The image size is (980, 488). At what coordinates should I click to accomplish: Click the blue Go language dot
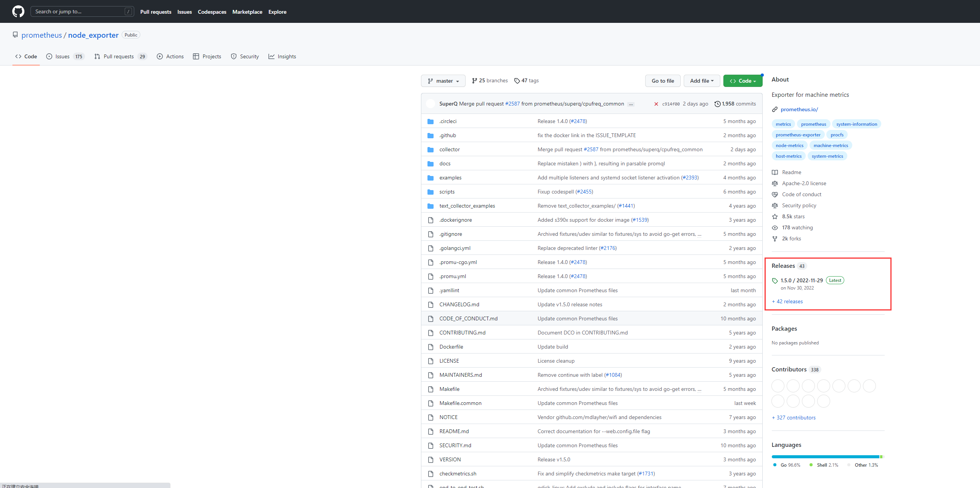tap(774, 465)
